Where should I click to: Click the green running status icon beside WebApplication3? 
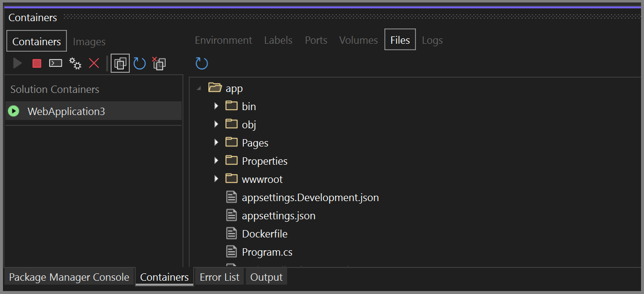pyautogui.click(x=13, y=111)
